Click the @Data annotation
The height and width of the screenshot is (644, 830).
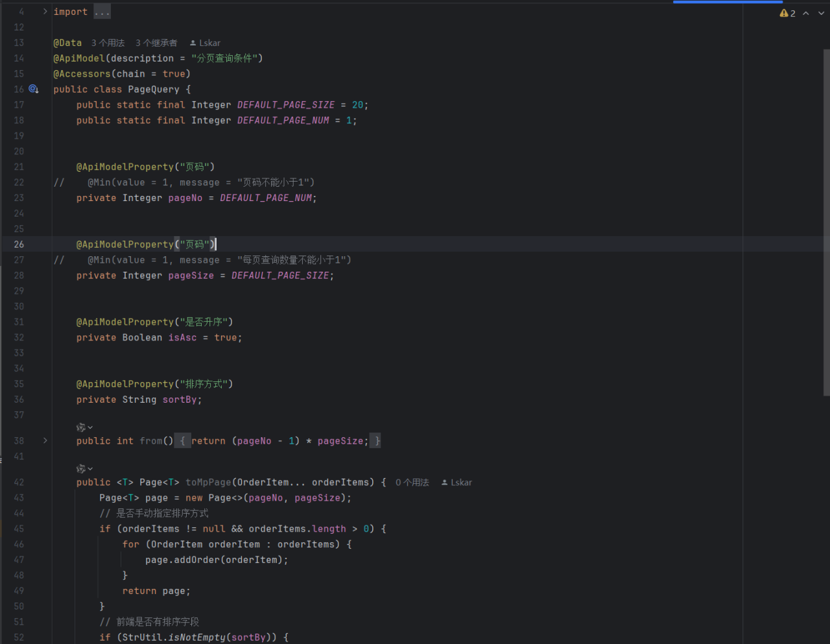67,43
